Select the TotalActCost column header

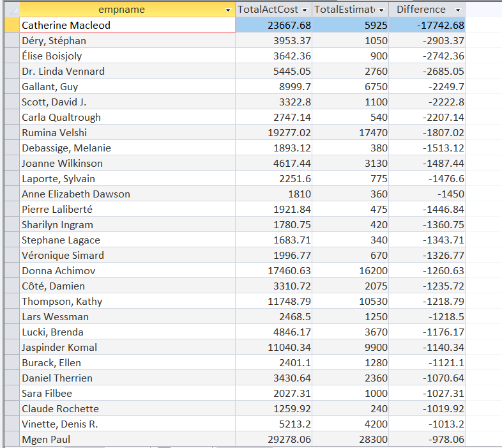click(x=274, y=10)
